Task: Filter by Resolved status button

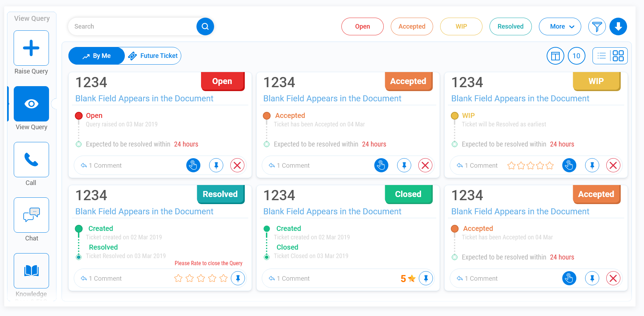Action: (x=511, y=26)
